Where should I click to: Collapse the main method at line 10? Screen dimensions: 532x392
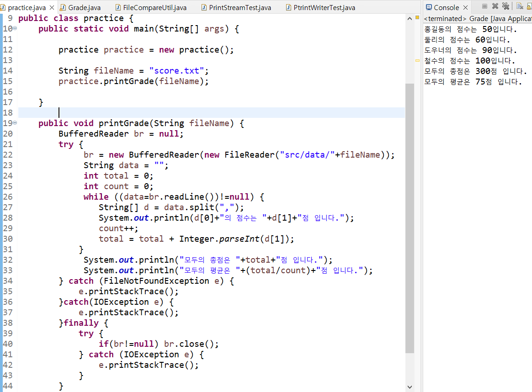point(15,28)
